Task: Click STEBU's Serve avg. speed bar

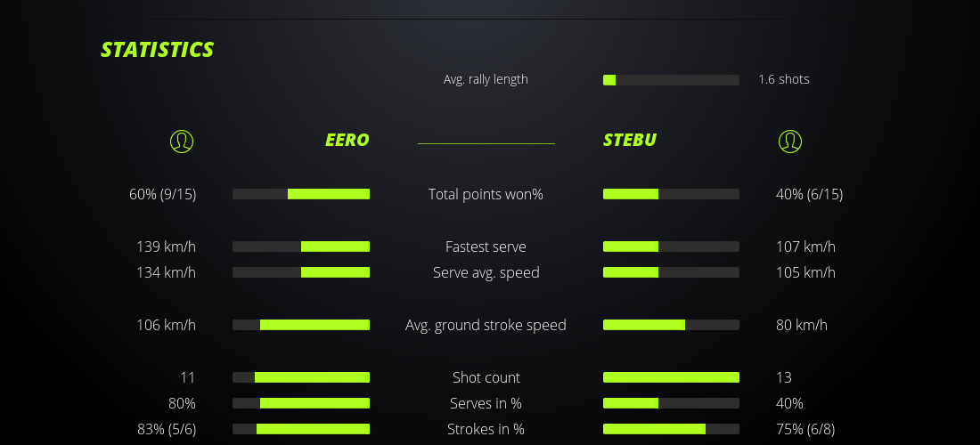Action: 671,272
